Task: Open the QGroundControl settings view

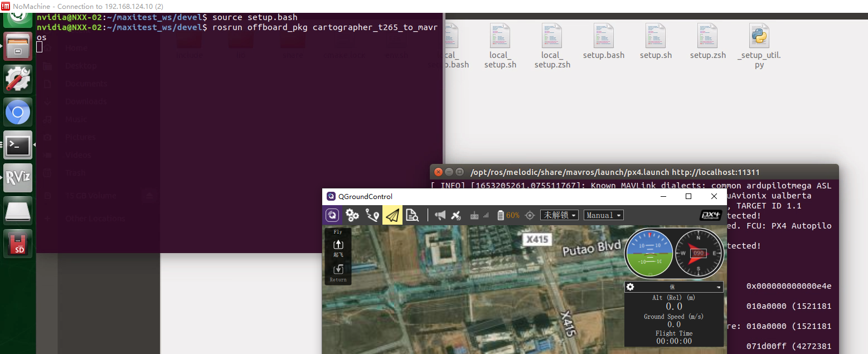Action: point(352,215)
